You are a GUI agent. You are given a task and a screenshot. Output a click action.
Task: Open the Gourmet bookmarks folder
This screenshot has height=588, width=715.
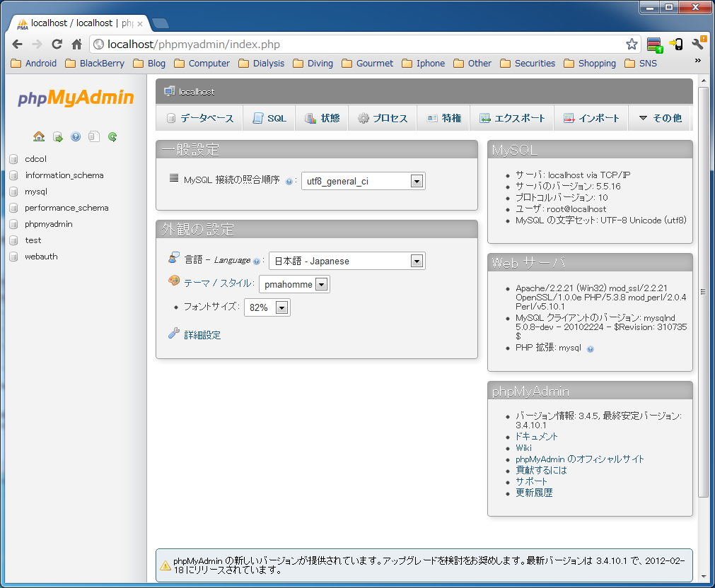coord(368,64)
